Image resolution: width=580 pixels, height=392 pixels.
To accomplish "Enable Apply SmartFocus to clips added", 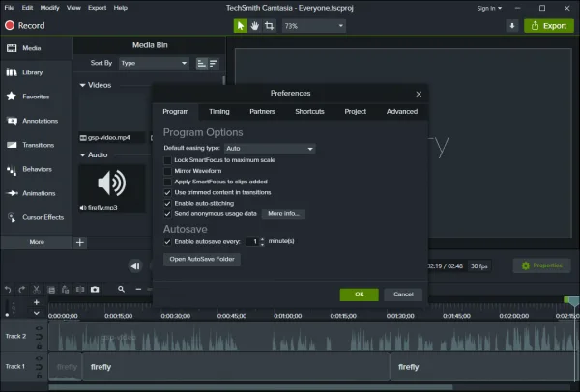I will pos(167,182).
